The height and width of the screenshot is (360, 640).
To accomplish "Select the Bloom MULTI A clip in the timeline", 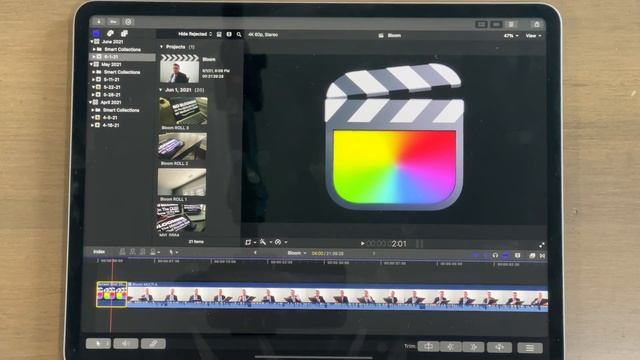I will click(337, 297).
